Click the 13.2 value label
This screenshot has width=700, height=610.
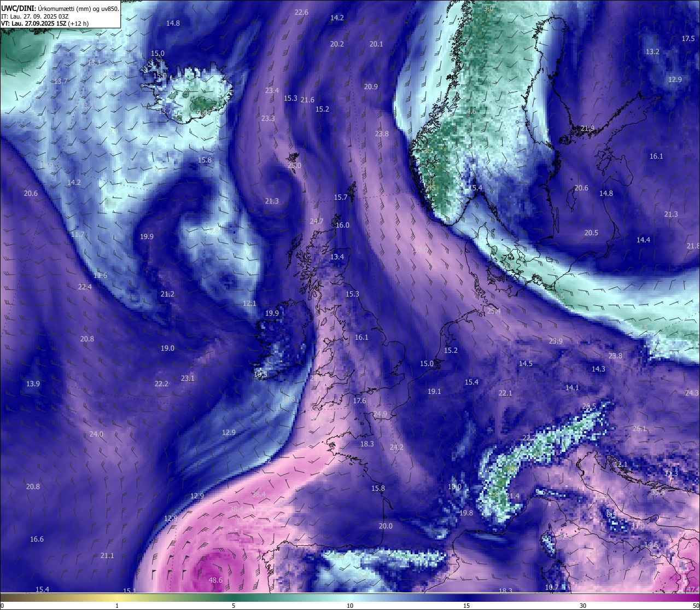[652, 51]
